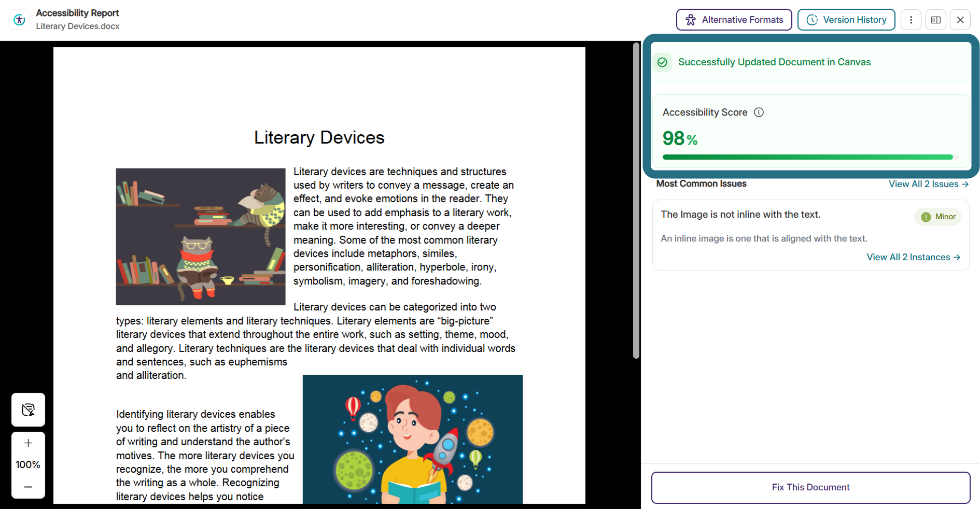The width and height of the screenshot is (980, 509).
Task: Click the Minor severity badge
Action: pos(938,217)
